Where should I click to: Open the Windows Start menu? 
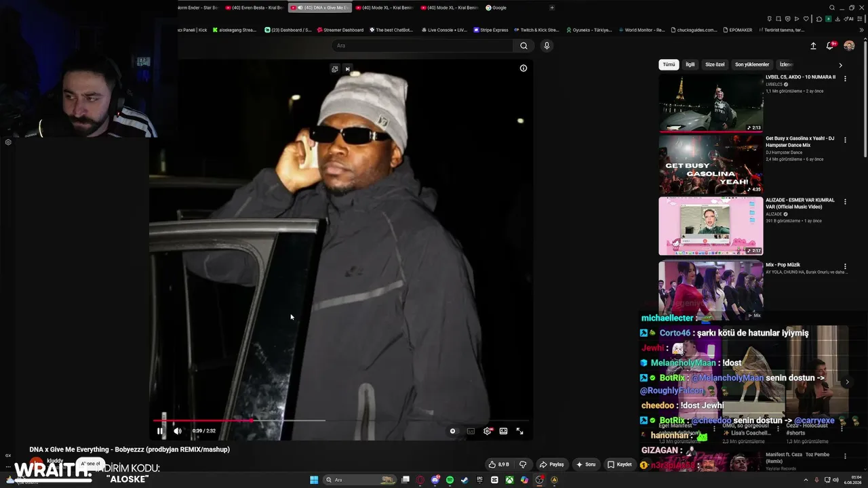314,480
